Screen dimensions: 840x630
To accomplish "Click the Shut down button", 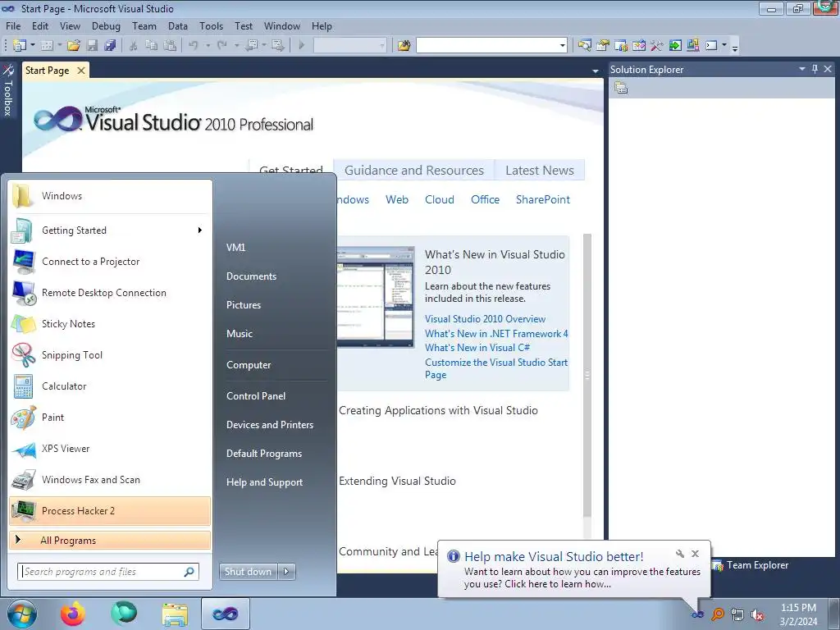I will click(248, 572).
